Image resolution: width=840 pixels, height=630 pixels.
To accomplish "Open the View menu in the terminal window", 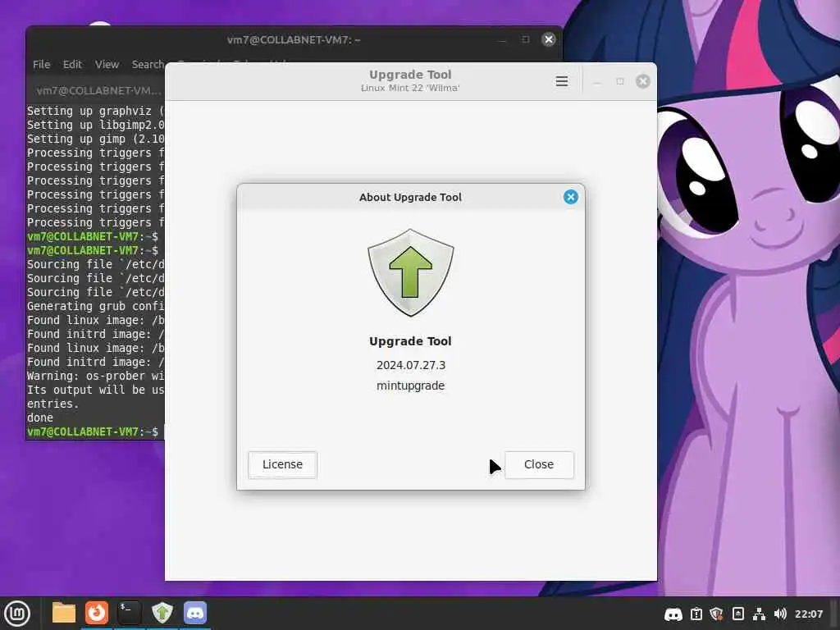I will coord(107,64).
